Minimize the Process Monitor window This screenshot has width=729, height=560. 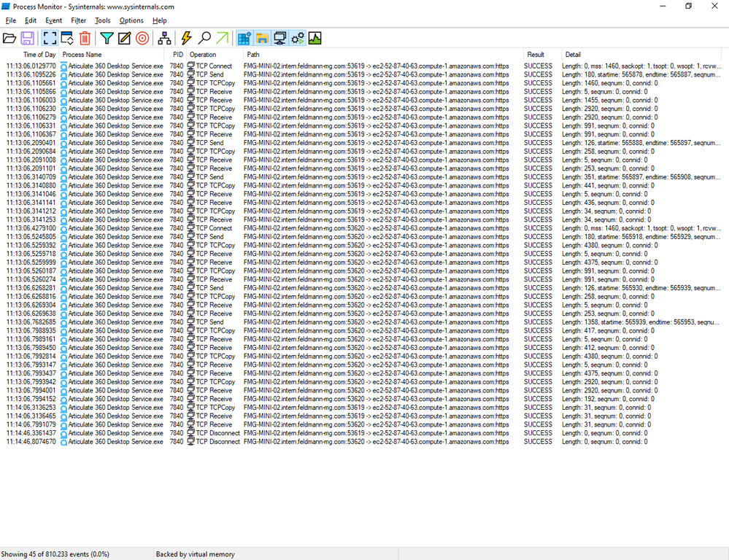663,6
